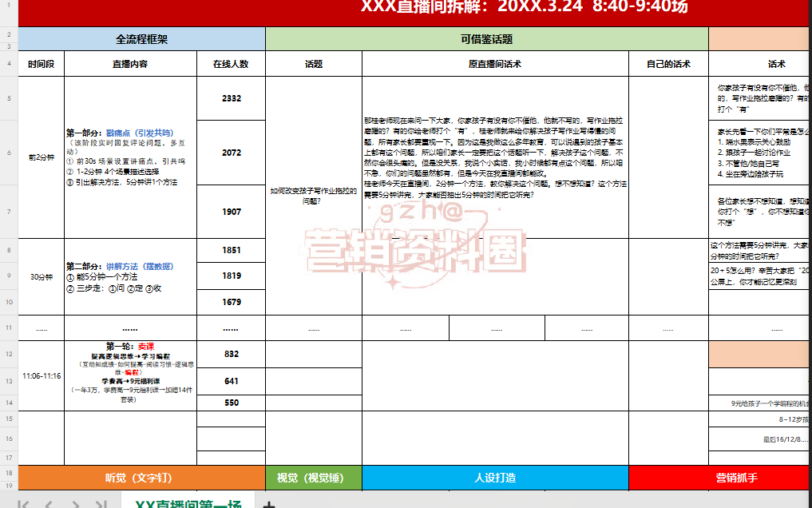Jump to the last sheet navigation icon
Image resolution: width=812 pixels, height=508 pixels.
coord(102,502)
